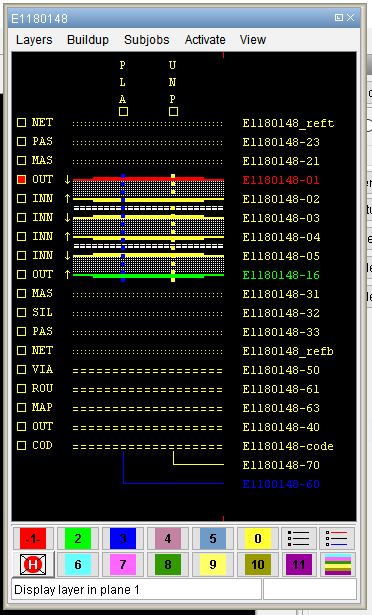The height and width of the screenshot is (615, 372).
Task: Close the E1180148 panel
Action: 350,18
